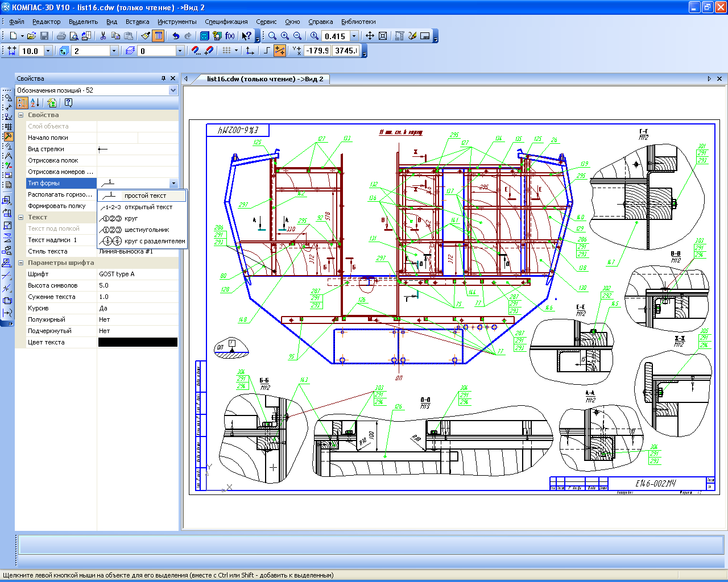Screen dimensions: 728x582
Task: Select the Geometry tool in side panel
Action: (x=8, y=97)
